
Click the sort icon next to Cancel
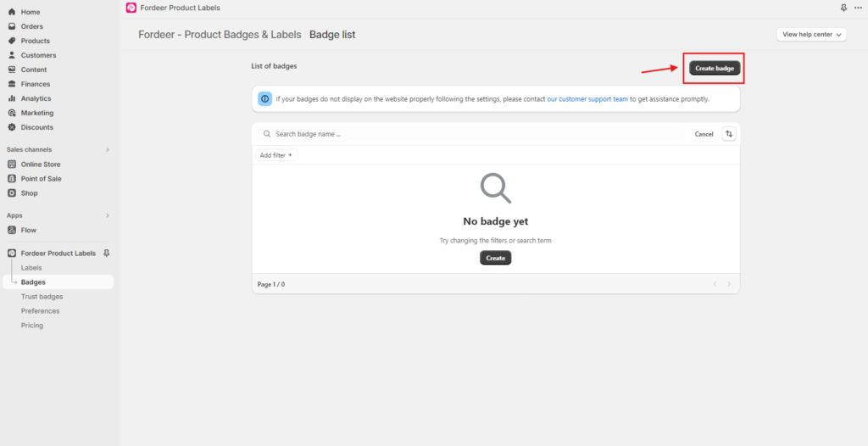pos(729,134)
